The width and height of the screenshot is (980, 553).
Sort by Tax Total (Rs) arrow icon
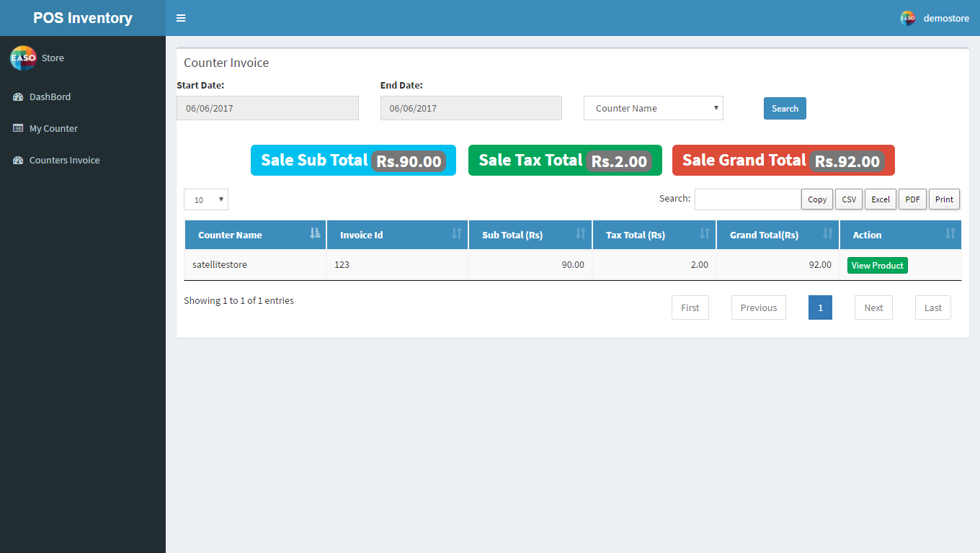(705, 233)
